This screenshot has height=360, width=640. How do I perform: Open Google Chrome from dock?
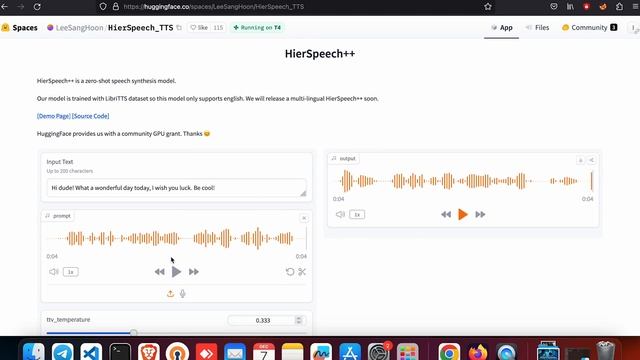(x=449, y=352)
